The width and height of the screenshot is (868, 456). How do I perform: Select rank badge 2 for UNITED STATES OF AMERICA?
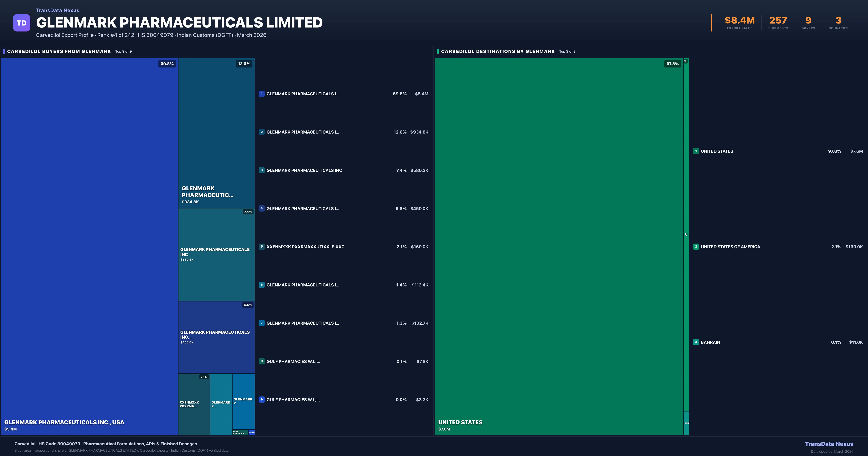click(x=696, y=247)
